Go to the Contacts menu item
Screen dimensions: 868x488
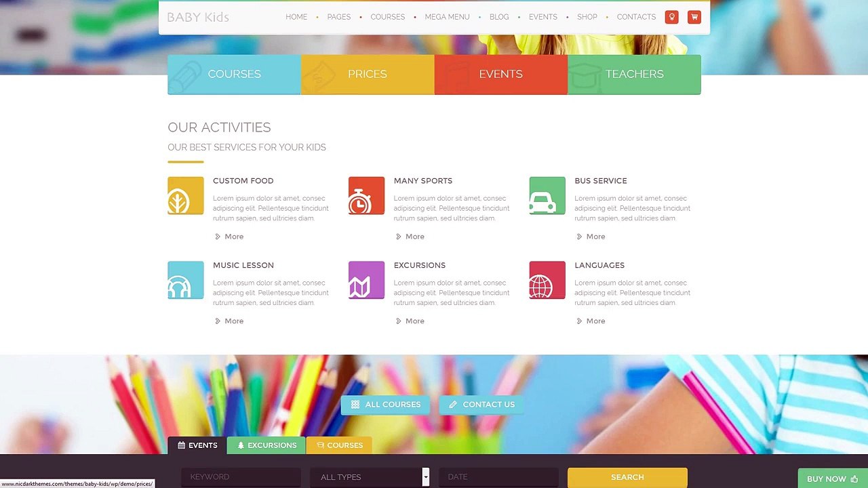636,17
